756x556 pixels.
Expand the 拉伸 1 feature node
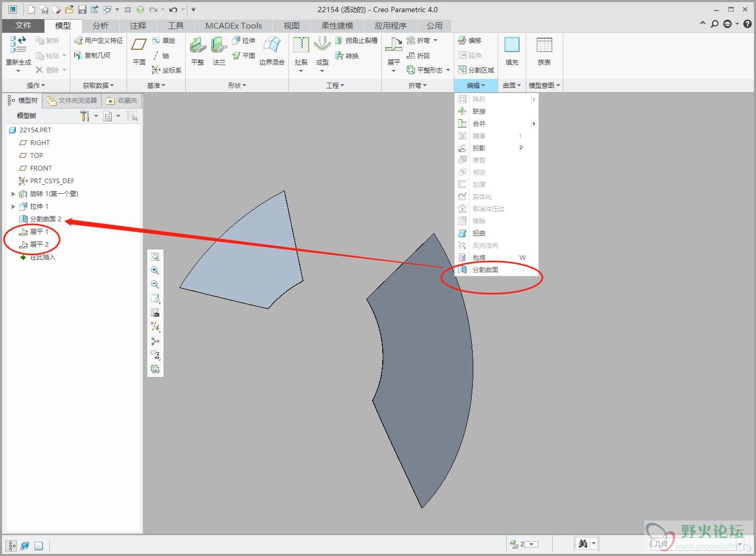coord(13,207)
